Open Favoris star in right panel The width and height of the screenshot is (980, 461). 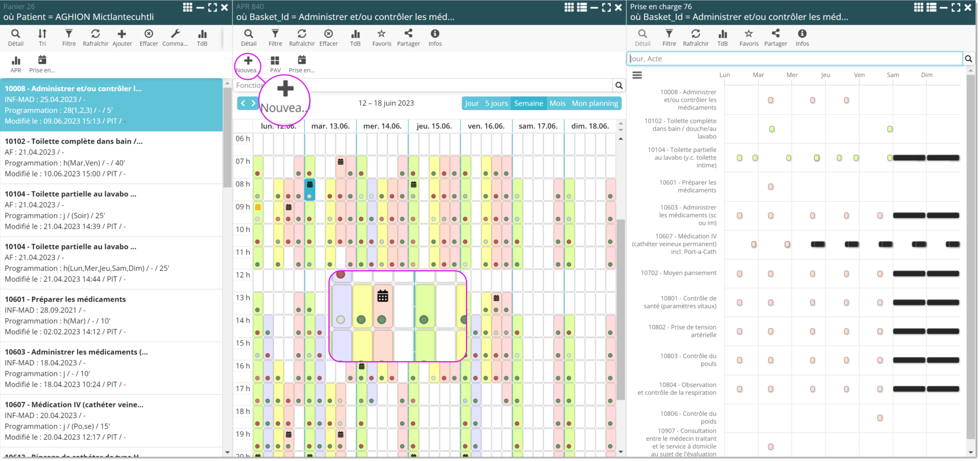[749, 37]
